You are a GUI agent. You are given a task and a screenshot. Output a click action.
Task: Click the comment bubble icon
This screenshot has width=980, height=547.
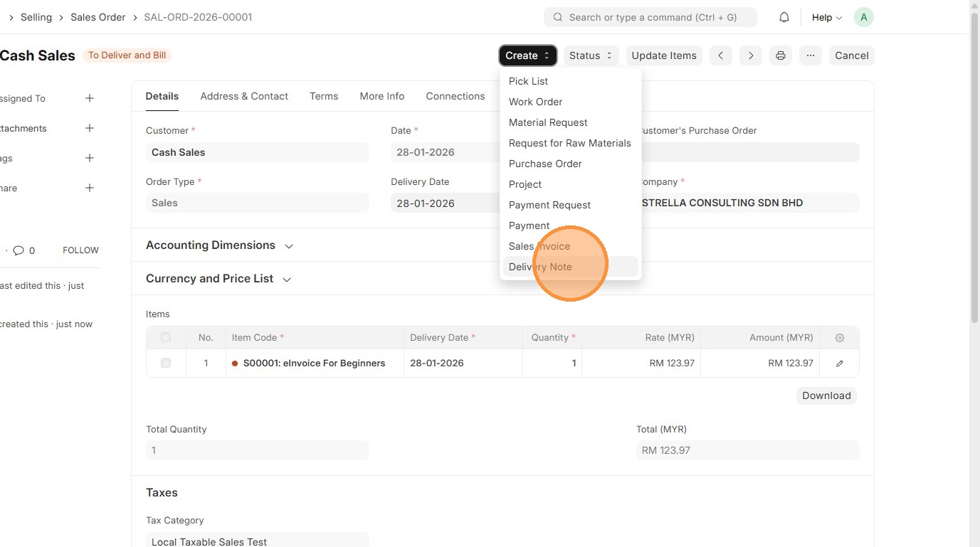point(19,250)
